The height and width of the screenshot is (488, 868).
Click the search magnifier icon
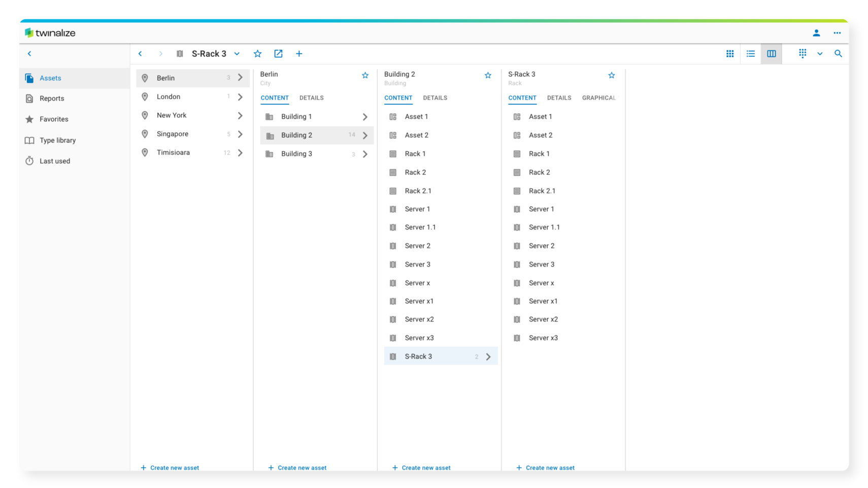tap(838, 54)
